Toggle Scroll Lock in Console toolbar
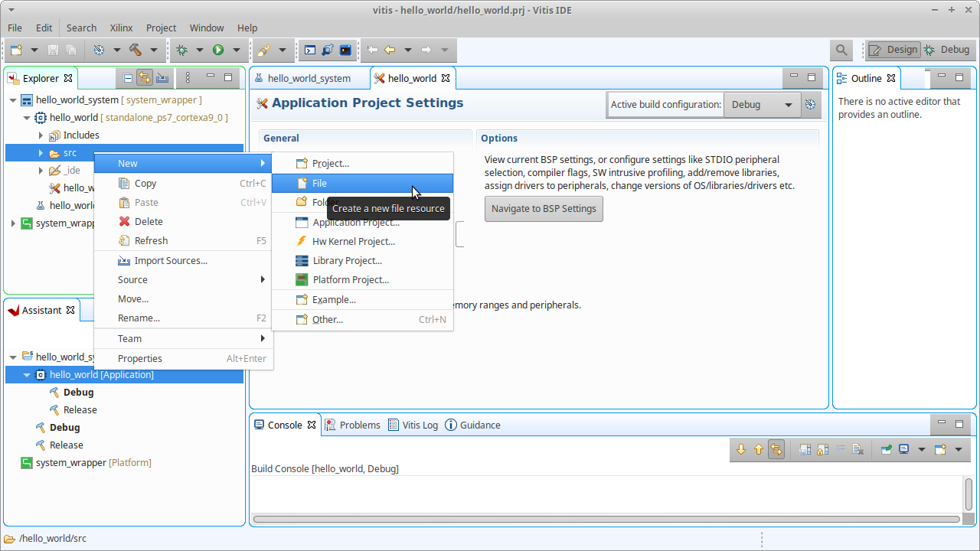The height and width of the screenshot is (551, 980). pyautogui.click(x=823, y=449)
